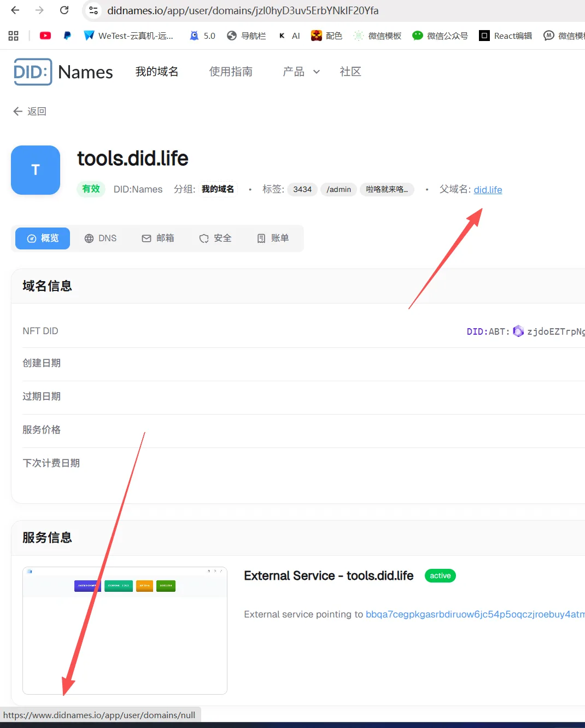The width and height of the screenshot is (585, 728).
Task: Click the browser back arrow
Action: pos(15,10)
